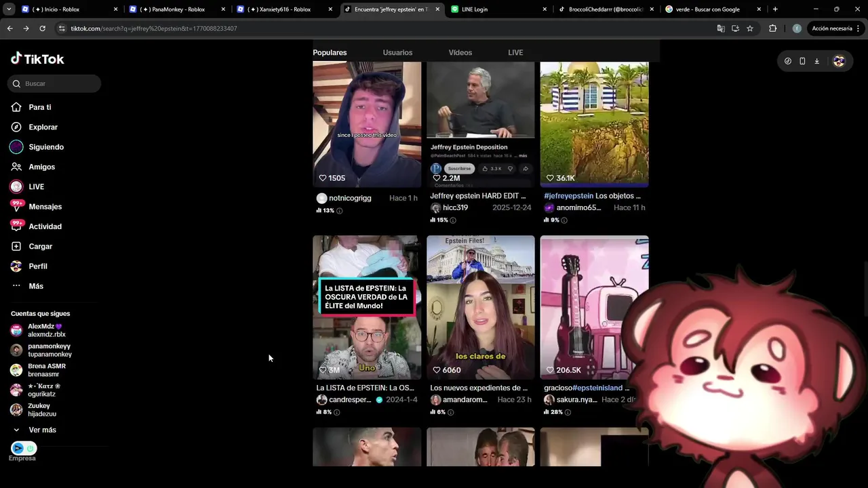The width and height of the screenshot is (868, 488).
Task: Open the browser extensions puzzle icon
Action: (772, 28)
